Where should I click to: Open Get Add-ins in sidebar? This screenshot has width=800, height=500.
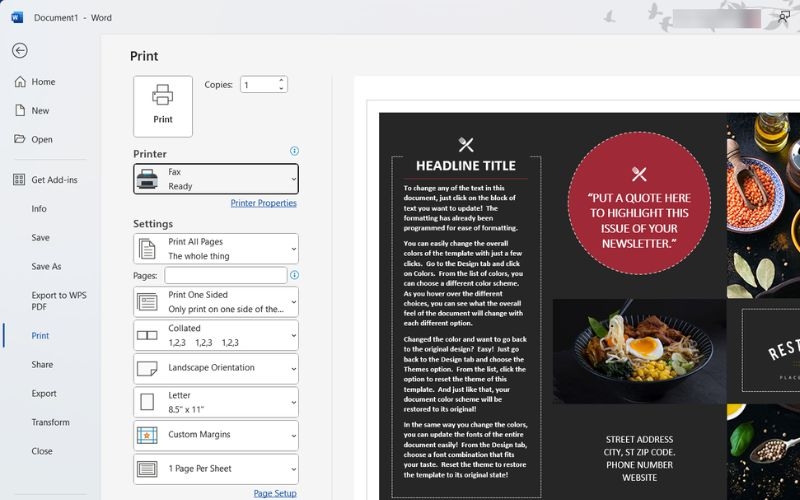(46, 180)
